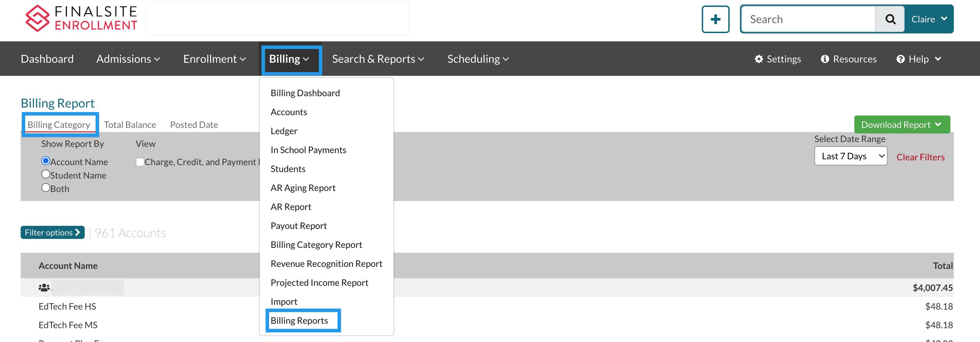Choose Billing Reports from the Billing menu
This screenshot has height=342, width=980.
[299, 320]
